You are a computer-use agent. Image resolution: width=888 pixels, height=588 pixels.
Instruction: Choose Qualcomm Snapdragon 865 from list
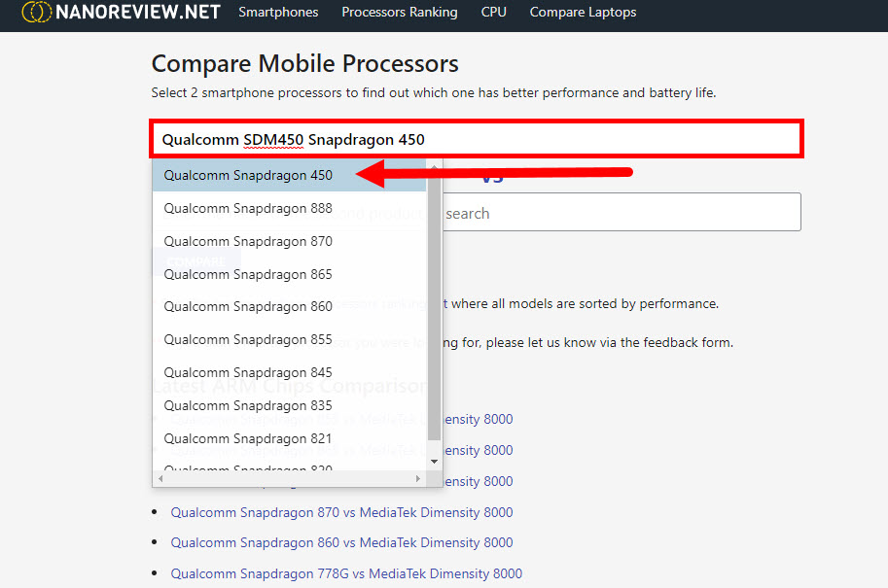289,274
